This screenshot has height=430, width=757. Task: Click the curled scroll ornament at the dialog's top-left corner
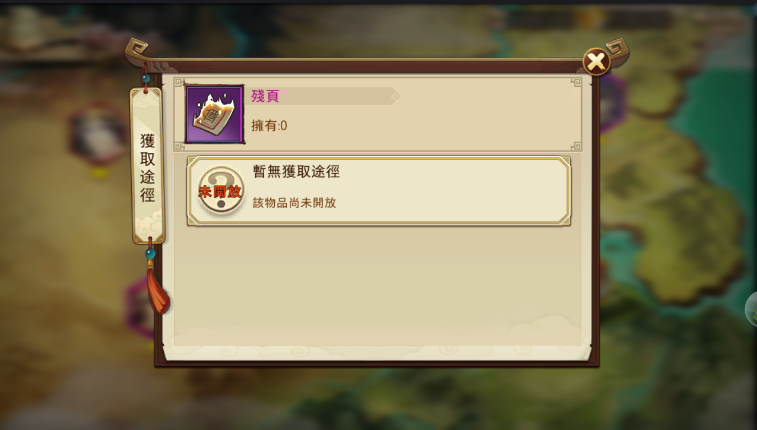point(136,49)
